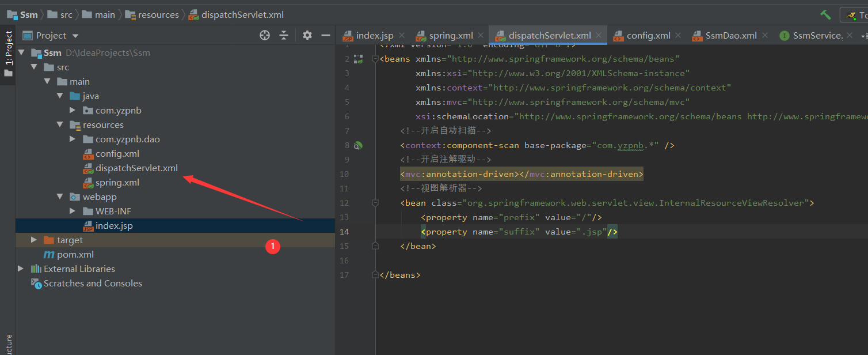Place cursor on the mvc:annotation-driven line
This screenshot has width=868, height=355.
(x=521, y=174)
